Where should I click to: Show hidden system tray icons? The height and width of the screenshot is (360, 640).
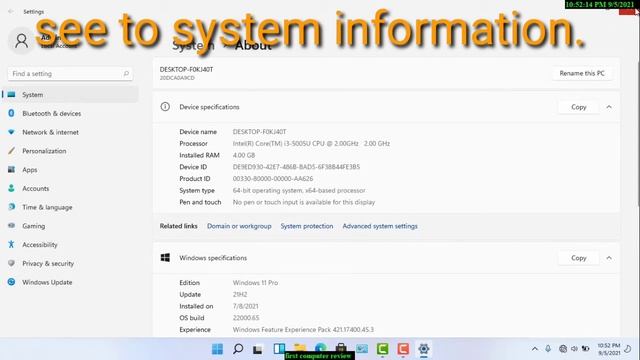pos(535,349)
